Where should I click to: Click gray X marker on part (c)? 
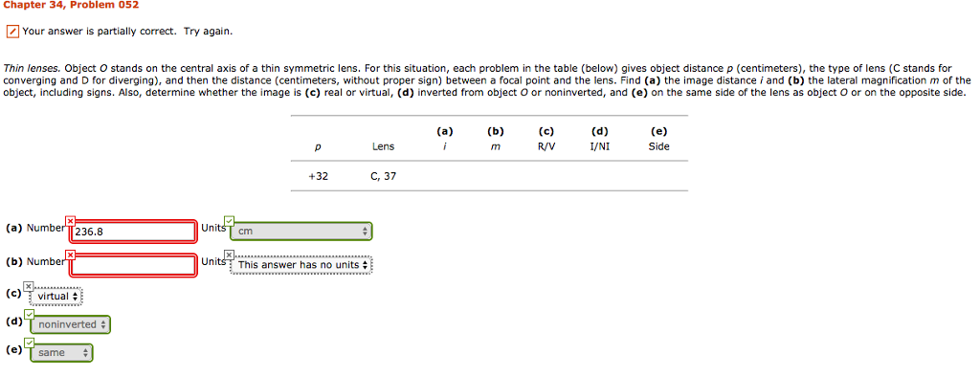(28, 286)
